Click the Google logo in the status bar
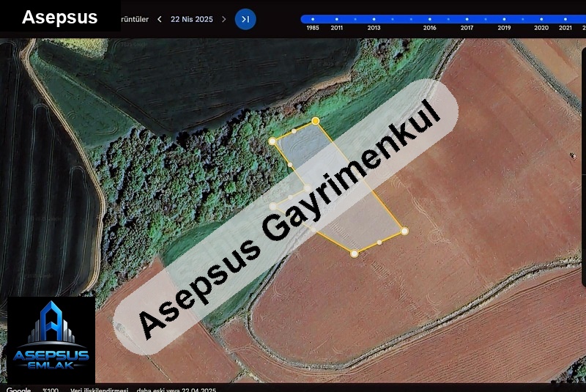This screenshot has height=392, width=586. (x=19, y=389)
